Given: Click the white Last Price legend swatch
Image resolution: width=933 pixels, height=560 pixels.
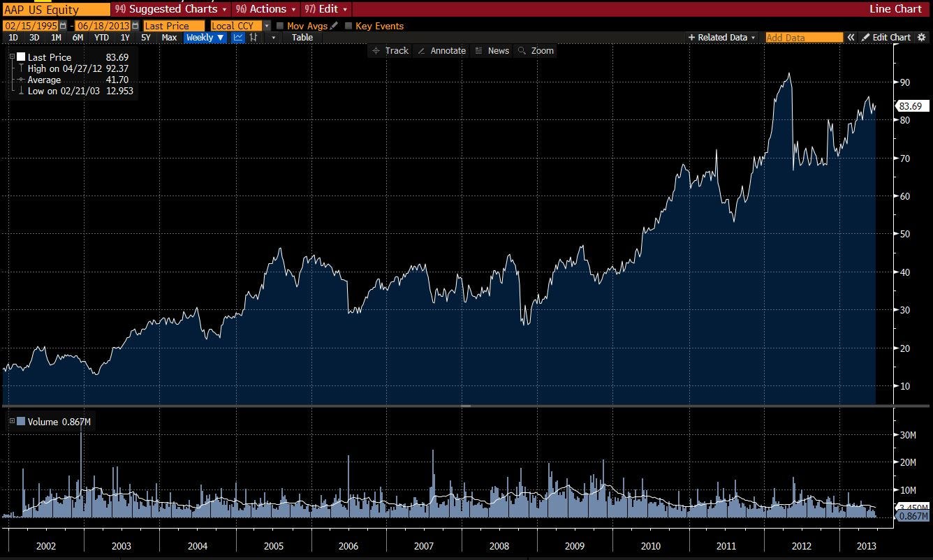Looking at the screenshot, I should (21, 57).
